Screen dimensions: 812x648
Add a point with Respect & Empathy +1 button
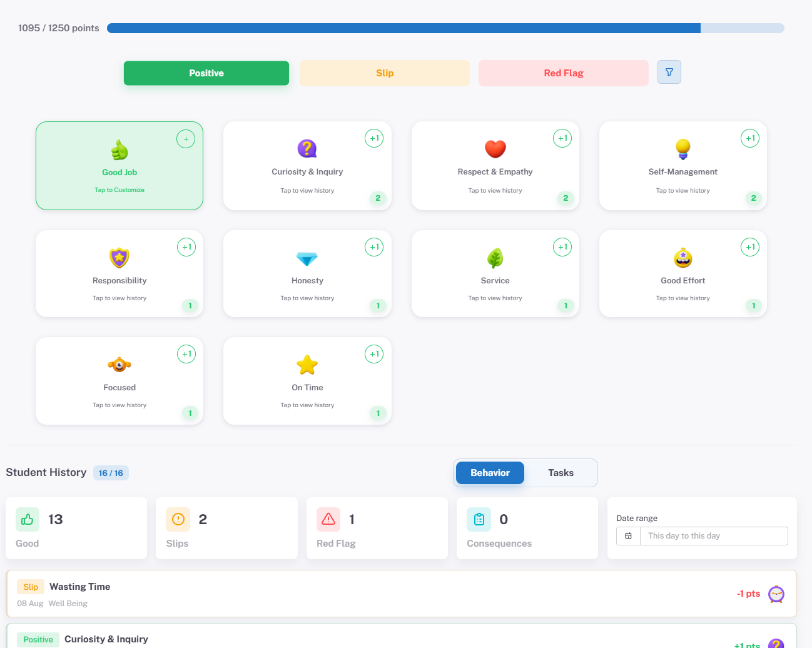point(562,138)
